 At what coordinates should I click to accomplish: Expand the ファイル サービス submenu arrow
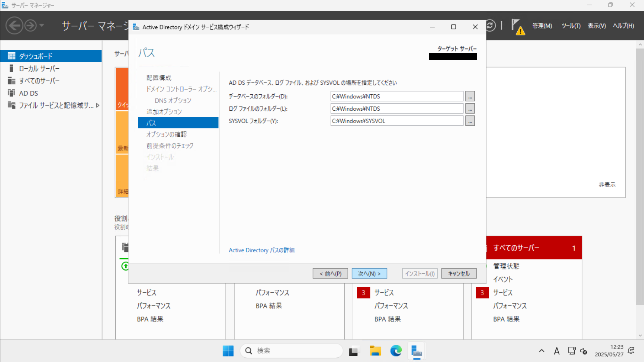pos(97,105)
